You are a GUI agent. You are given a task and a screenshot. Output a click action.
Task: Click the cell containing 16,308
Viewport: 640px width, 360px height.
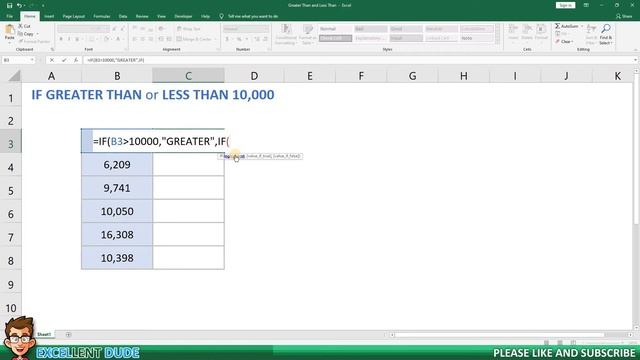(x=117, y=235)
